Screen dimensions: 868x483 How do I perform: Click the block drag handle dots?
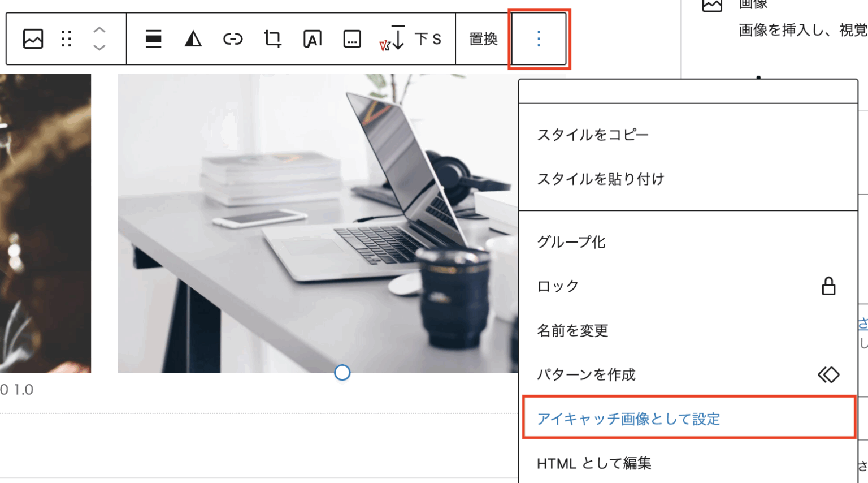(x=66, y=38)
